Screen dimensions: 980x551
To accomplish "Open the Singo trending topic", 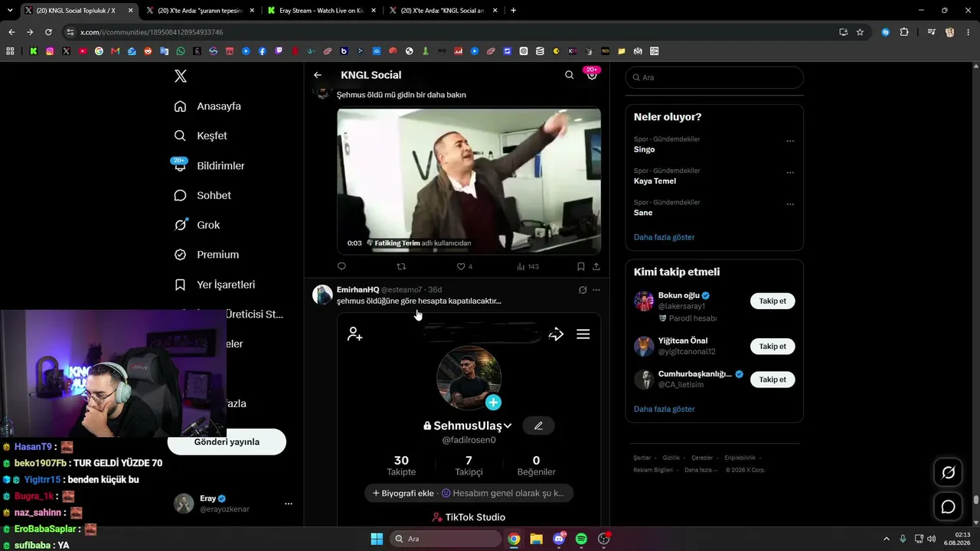I will pyautogui.click(x=644, y=149).
